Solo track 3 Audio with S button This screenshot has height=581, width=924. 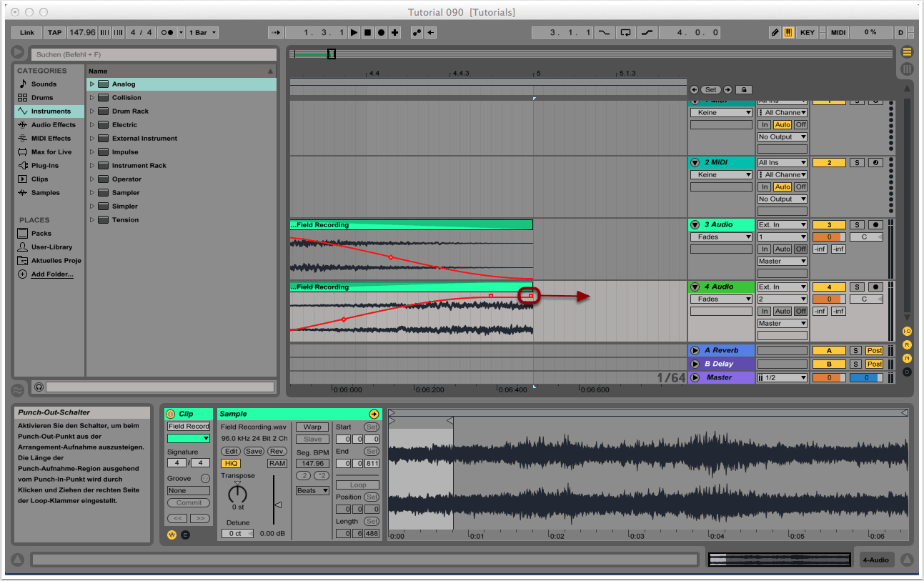tap(857, 225)
